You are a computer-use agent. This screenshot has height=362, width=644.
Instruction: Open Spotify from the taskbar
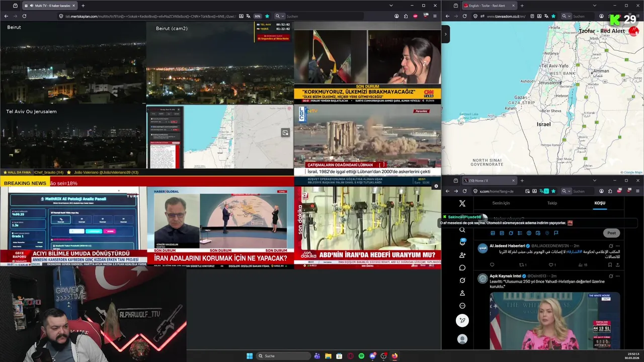361,356
